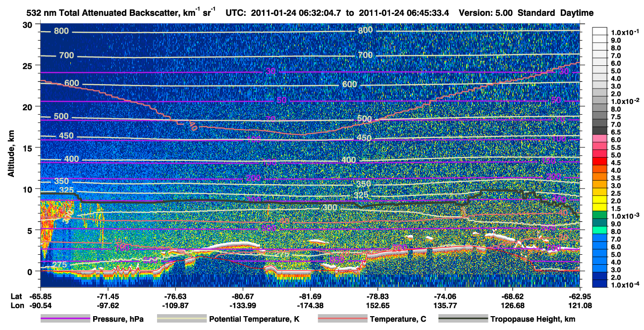The width and height of the screenshot is (644, 330).
Task: Click the latitude value '-80.67'
Action: coord(243,297)
